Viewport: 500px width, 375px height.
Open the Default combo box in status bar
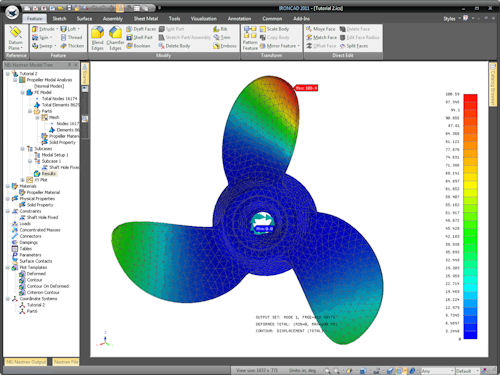pyautogui.click(x=467, y=371)
